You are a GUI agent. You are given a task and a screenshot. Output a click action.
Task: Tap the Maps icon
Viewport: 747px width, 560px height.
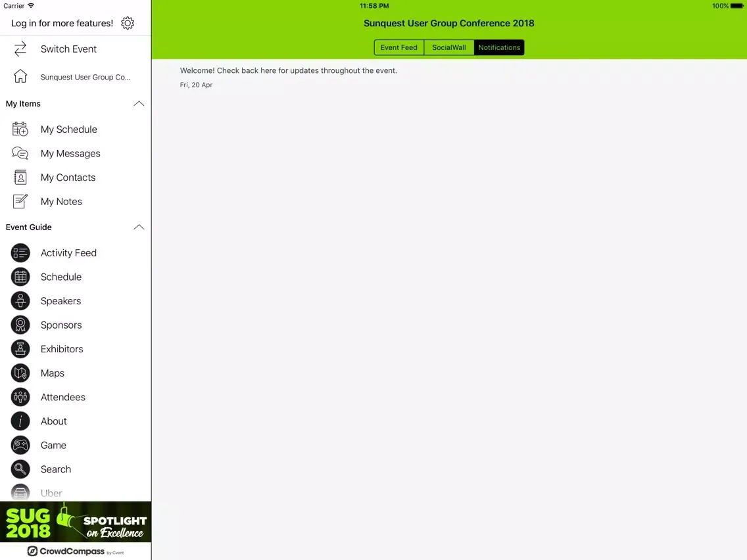coord(20,373)
